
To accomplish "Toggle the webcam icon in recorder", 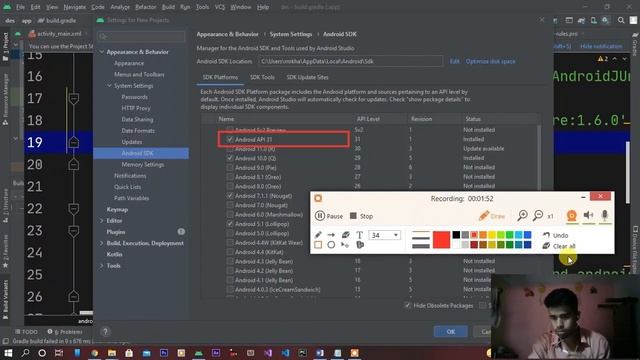I will click(572, 216).
